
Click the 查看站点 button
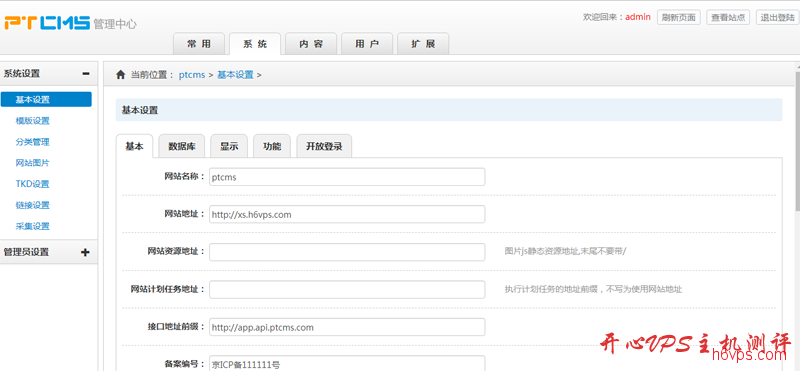click(728, 17)
